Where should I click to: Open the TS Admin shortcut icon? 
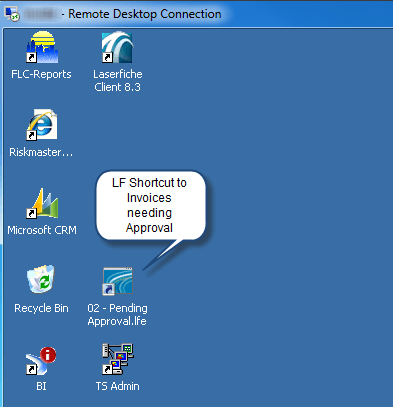117,359
